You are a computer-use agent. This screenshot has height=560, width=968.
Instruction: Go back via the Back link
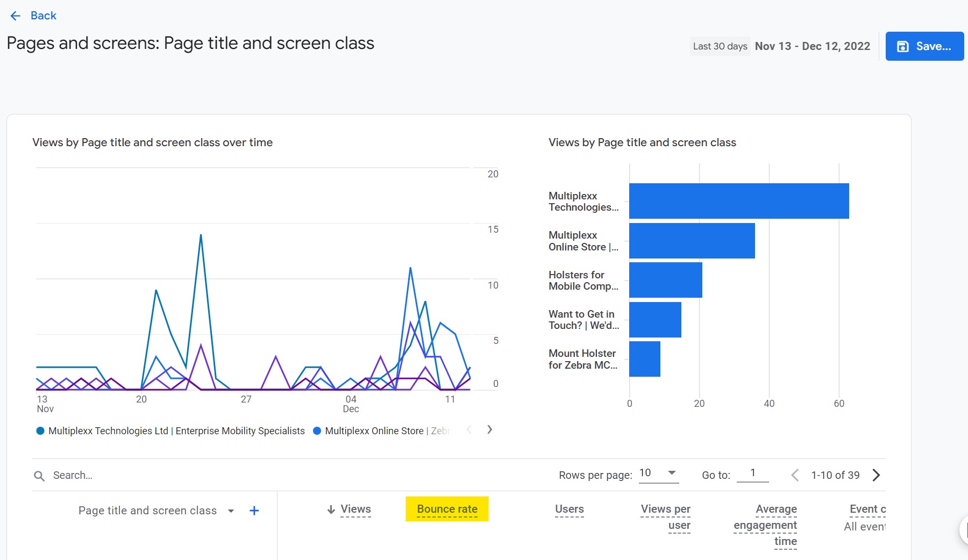43,16
